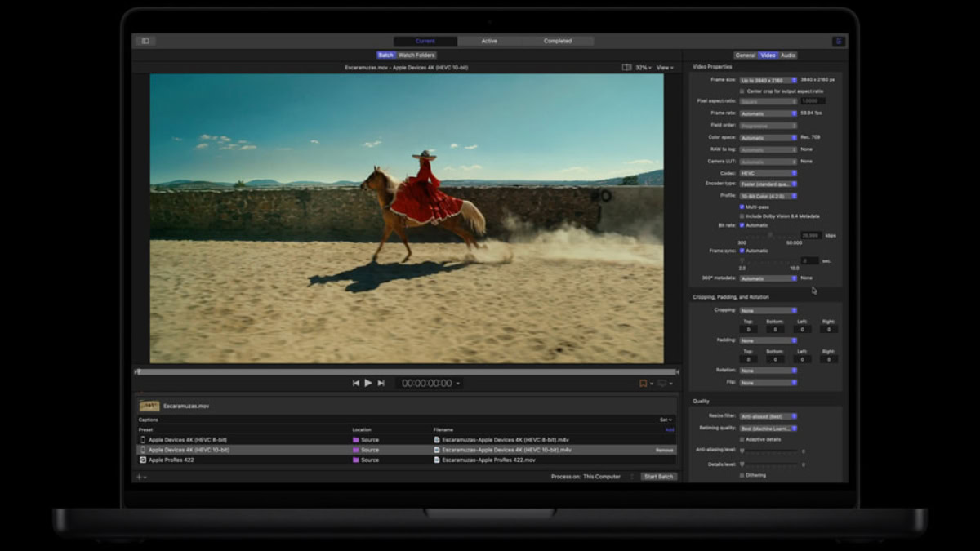The image size is (980, 551).
Task: Click the Start Batch button
Action: 658,476
